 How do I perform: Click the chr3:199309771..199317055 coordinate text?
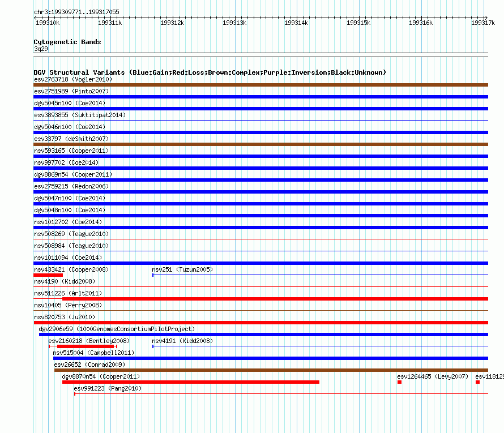click(x=76, y=12)
